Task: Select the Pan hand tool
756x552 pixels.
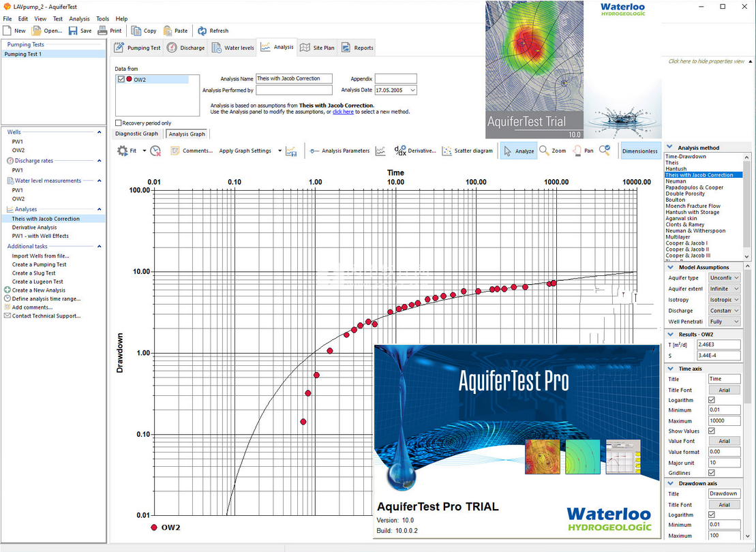Action: [583, 151]
